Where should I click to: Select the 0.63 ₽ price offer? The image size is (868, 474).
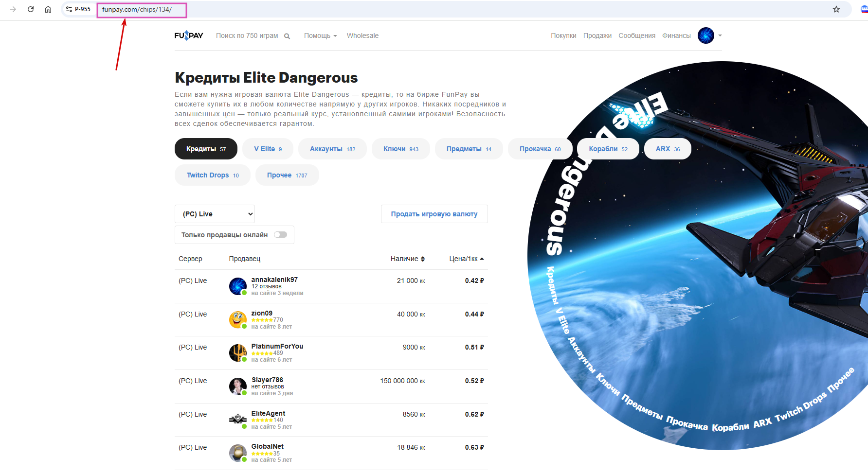[x=474, y=447]
